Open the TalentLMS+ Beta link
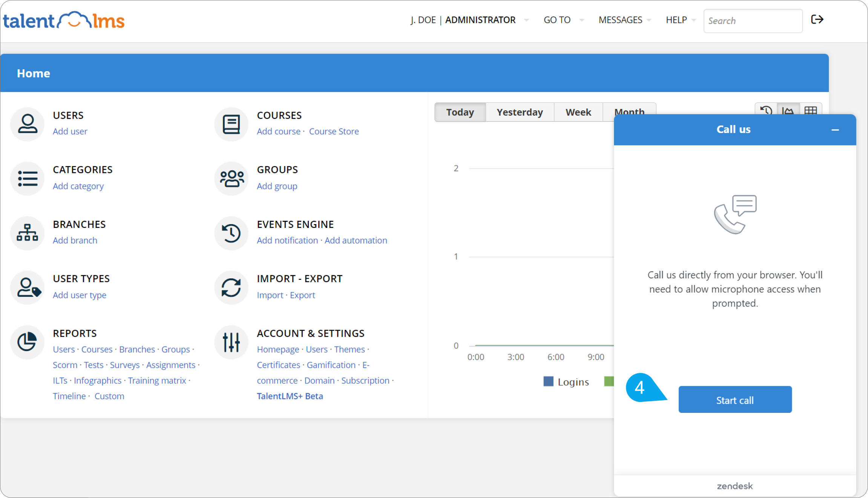This screenshot has height=498, width=868. click(x=290, y=396)
